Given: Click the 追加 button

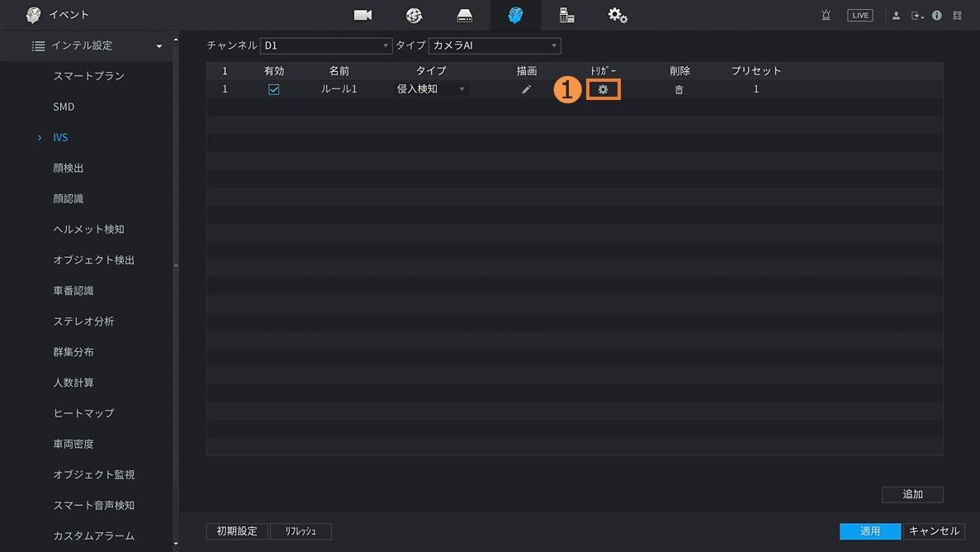Looking at the screenshot, I should pyautogui.click(x=912, y=494).
